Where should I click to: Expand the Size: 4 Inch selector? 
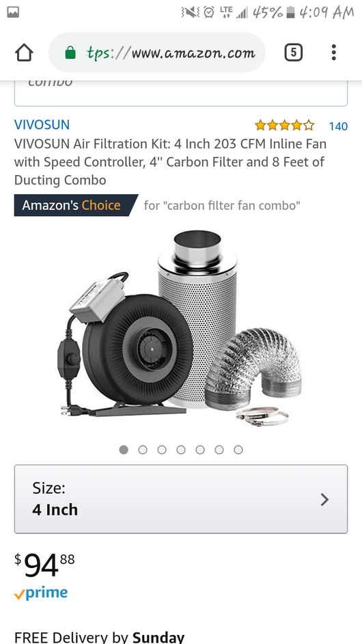coord(181,499)
